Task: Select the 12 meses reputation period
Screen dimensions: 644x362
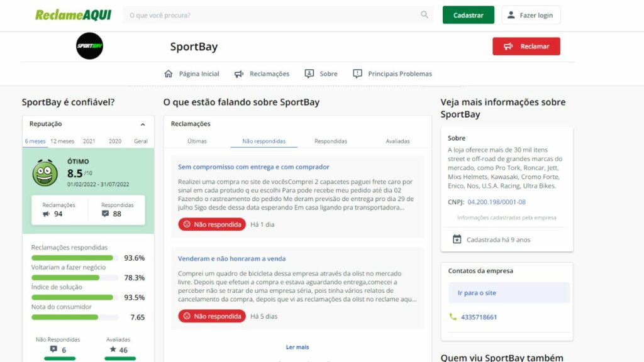Action: [x=62, y=141]
